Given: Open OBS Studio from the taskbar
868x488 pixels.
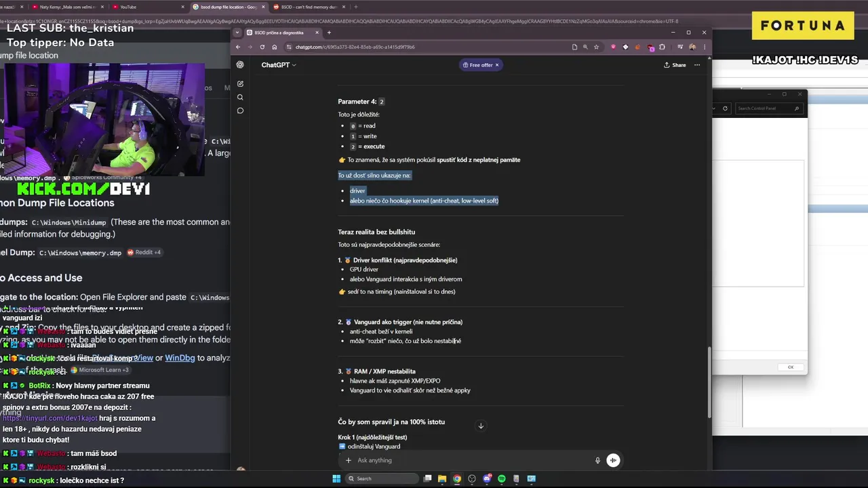Looking at the screenshot, I should [472, 479].
